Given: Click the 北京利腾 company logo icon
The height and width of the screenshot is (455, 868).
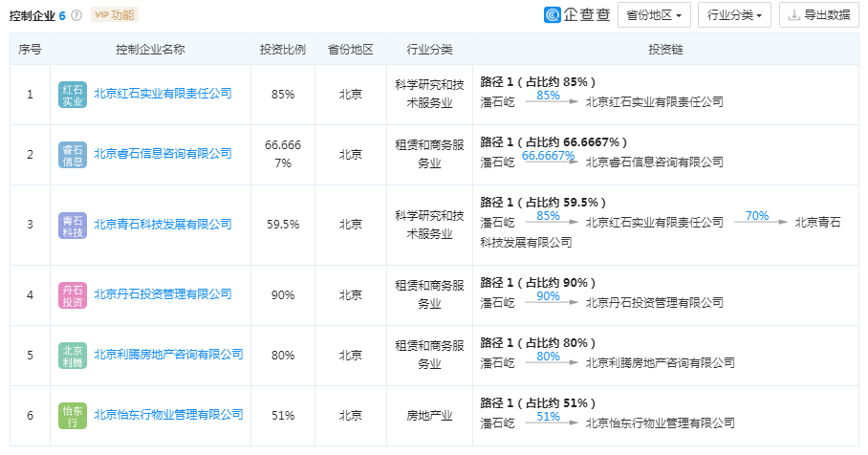Looking at the screenshot, I should coord(73,355).
